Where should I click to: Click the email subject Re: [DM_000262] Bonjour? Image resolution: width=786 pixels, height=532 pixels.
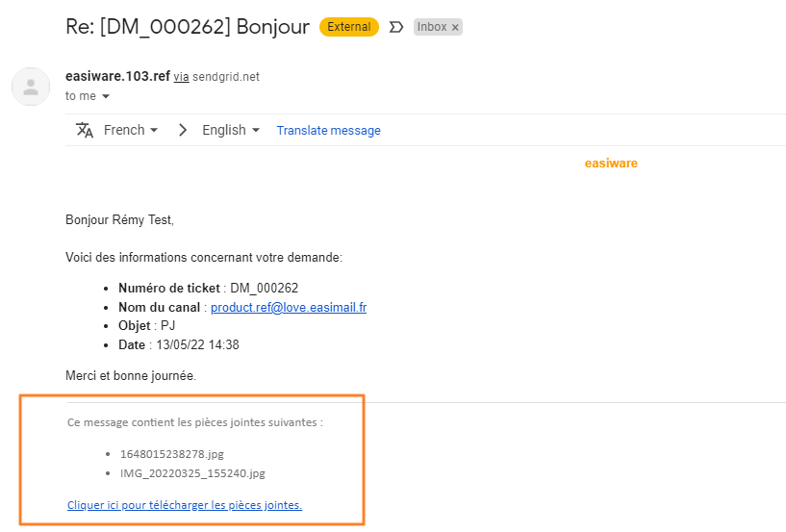[x=187, y=27]
